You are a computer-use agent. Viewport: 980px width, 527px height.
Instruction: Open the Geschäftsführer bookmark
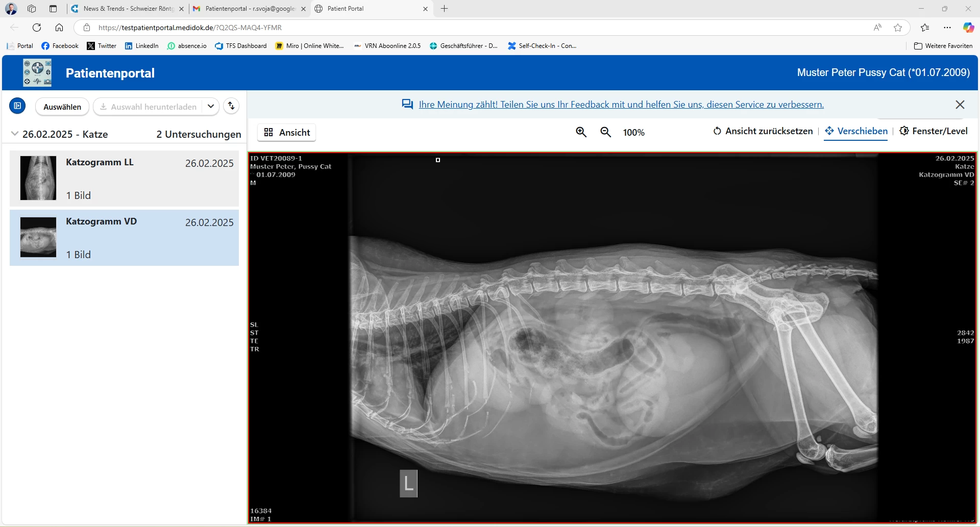pos(463,46)
